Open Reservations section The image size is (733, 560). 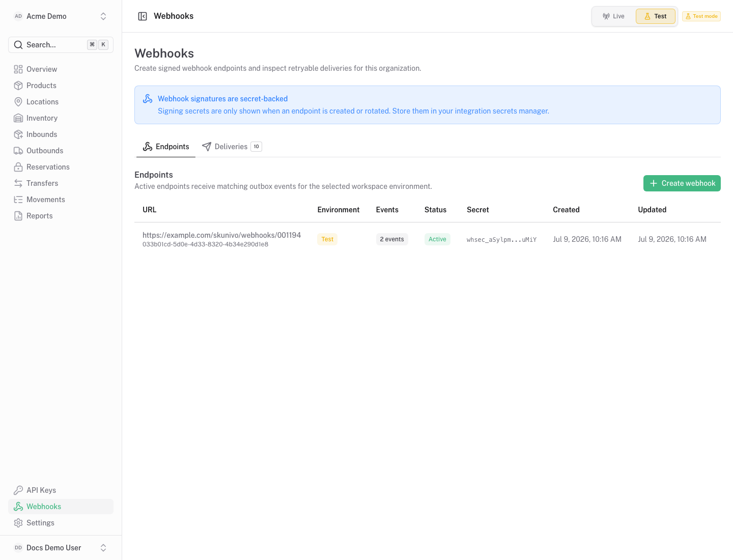pos(61,167)
